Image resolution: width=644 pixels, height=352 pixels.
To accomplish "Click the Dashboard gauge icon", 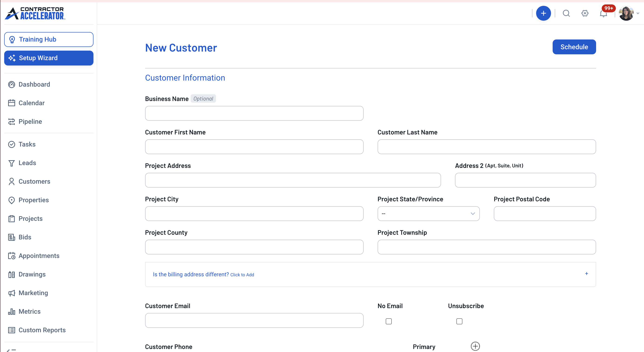I will point(11,84).
